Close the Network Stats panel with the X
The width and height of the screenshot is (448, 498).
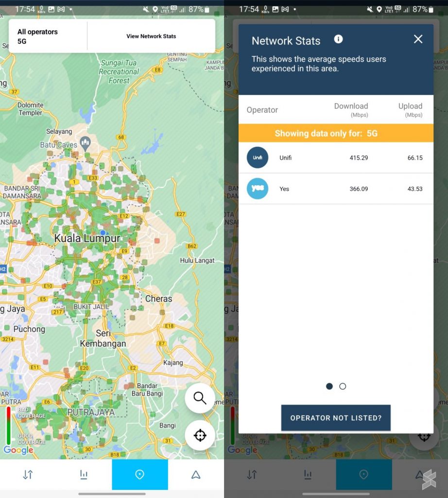(418, 39)
